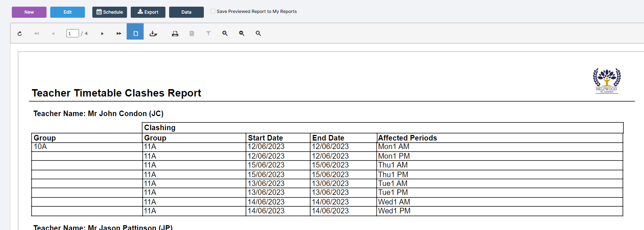The height and width of the screenshot is (230, 644).
Task: Click Teacher Name: Mr John Condon (JC)
Action: [98, 114]
